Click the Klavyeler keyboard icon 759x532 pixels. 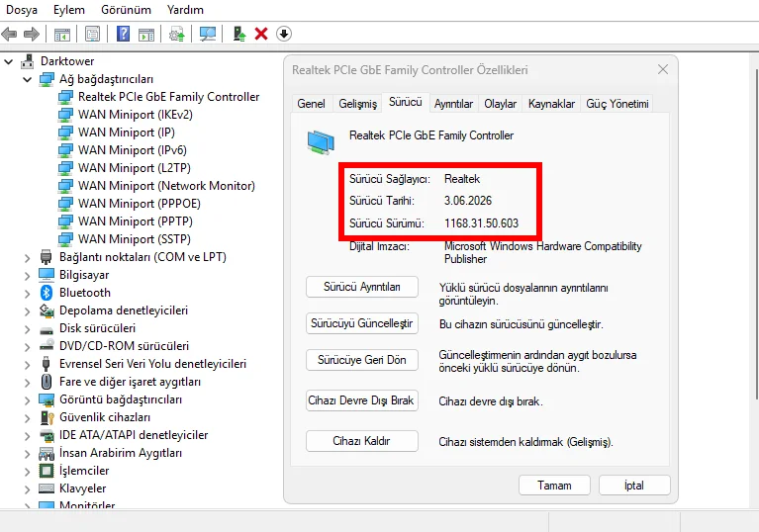tap(47, 488)
